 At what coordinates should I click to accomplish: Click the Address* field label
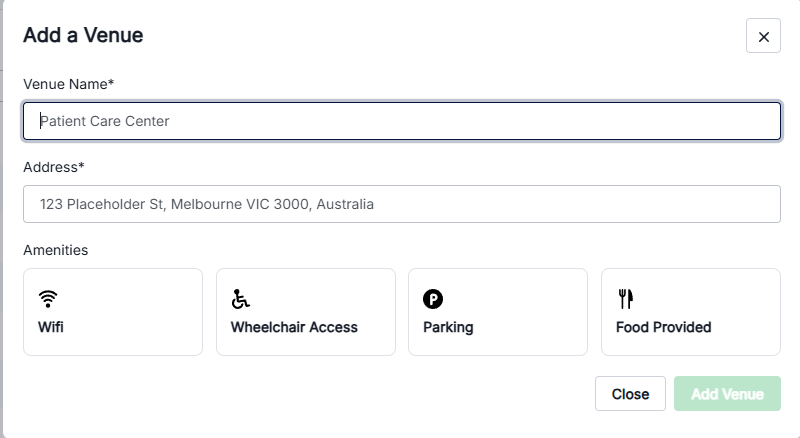pos(54,167)
